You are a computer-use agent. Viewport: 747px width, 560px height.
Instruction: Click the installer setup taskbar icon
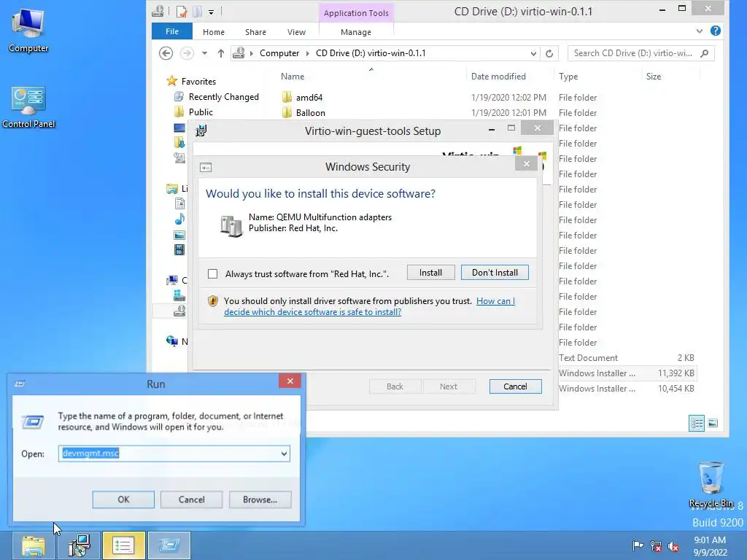pos(79,545)
